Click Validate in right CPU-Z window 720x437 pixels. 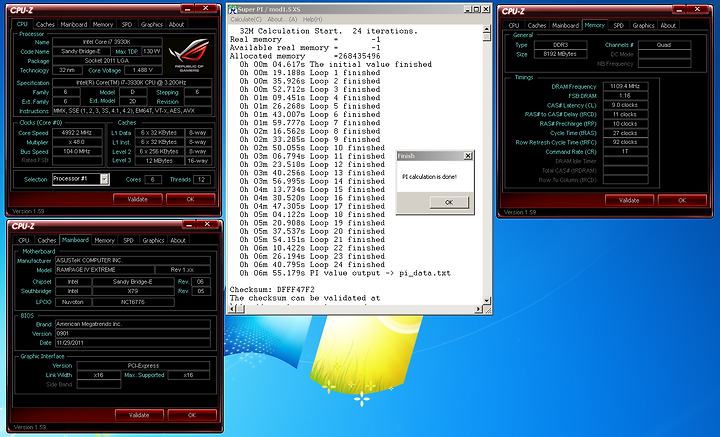click(x=629, y=200)
